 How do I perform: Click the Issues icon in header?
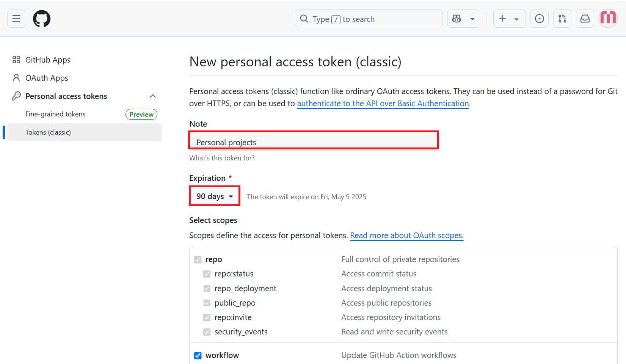click(x=539, y=19)
